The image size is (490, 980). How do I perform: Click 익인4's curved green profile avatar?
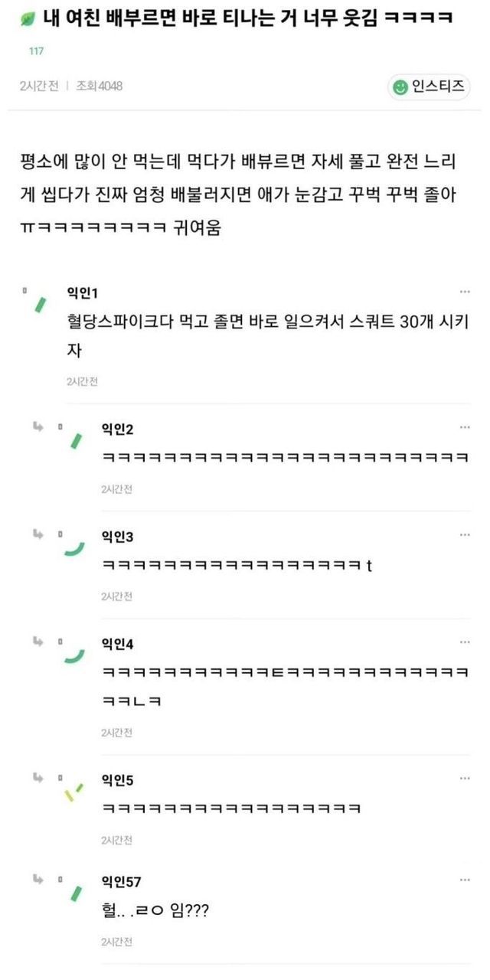pyautogui.click(x=74, y=655)
